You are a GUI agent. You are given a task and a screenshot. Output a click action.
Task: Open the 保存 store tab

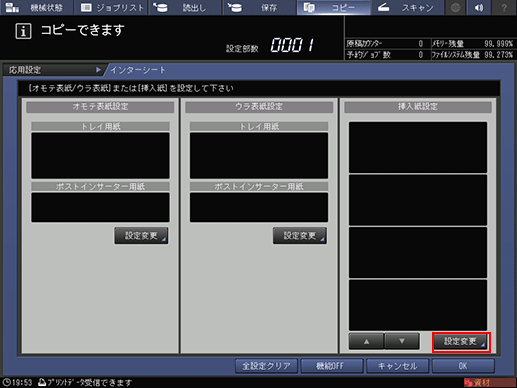click(x=259, y=7)
